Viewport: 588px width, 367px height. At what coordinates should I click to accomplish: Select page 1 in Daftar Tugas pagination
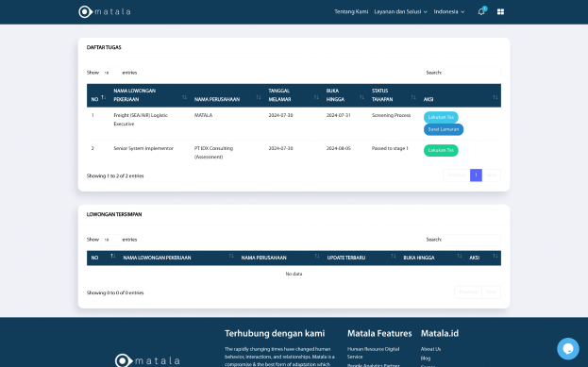coord(476,175)
